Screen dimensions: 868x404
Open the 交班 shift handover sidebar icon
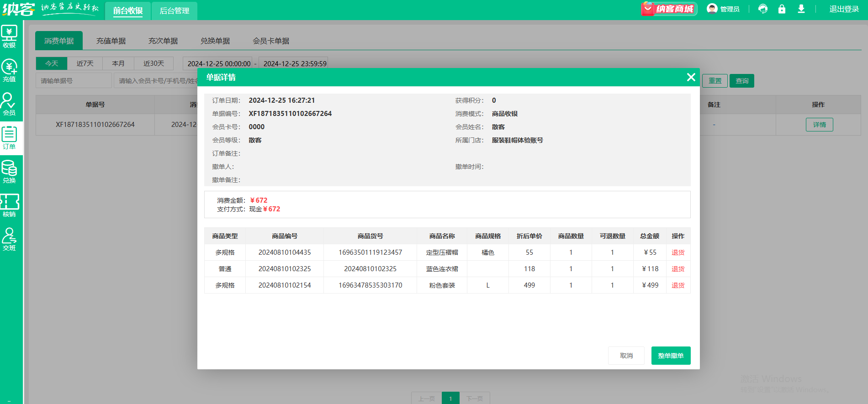9,240
